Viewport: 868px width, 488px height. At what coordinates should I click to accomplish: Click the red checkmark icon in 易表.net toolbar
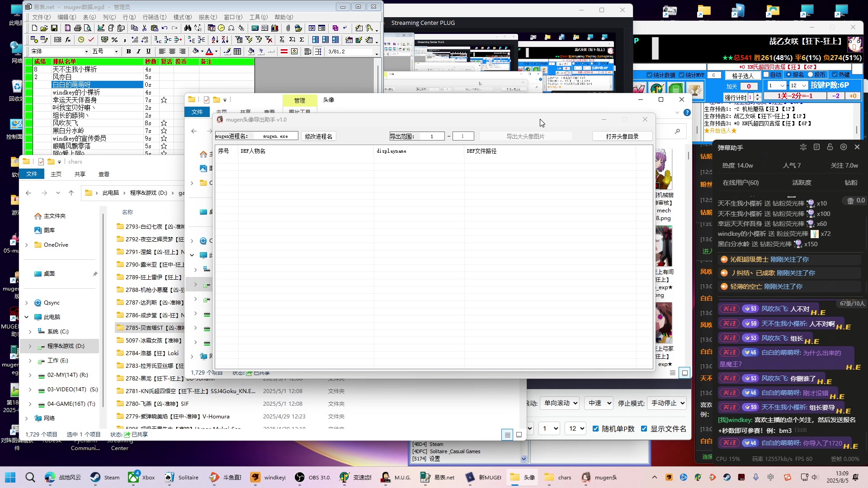pyautogui.click(x=91, y=40)
